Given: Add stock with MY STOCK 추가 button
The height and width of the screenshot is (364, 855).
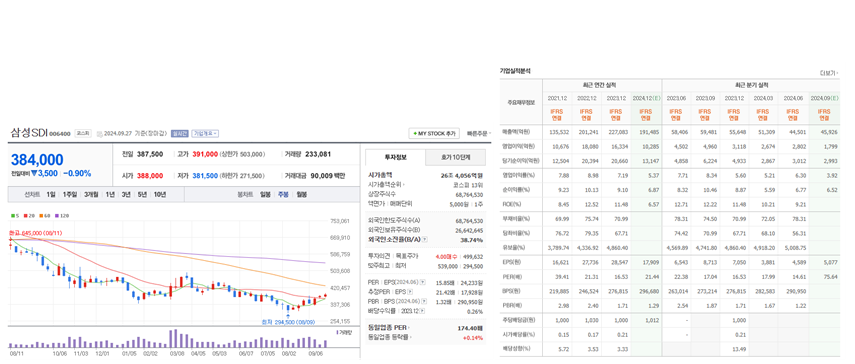Looking at the screenshot, I should tap(434, 134).
